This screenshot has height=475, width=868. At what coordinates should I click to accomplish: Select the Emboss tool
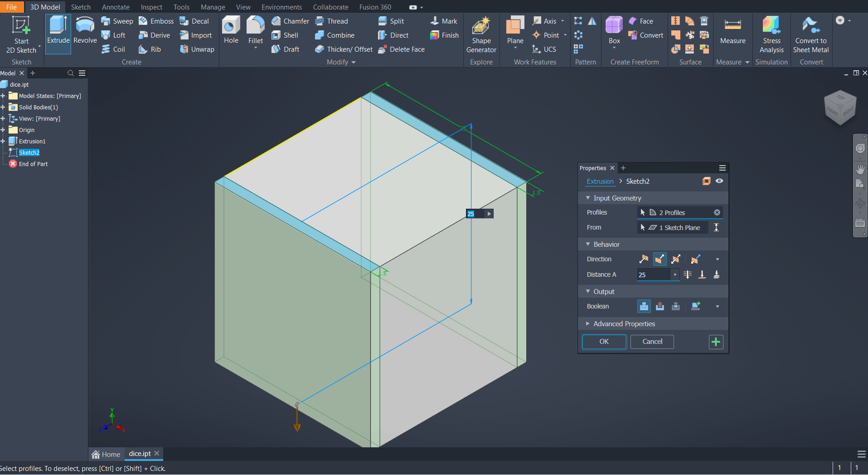pyautogui.click(x=156, y=21)
